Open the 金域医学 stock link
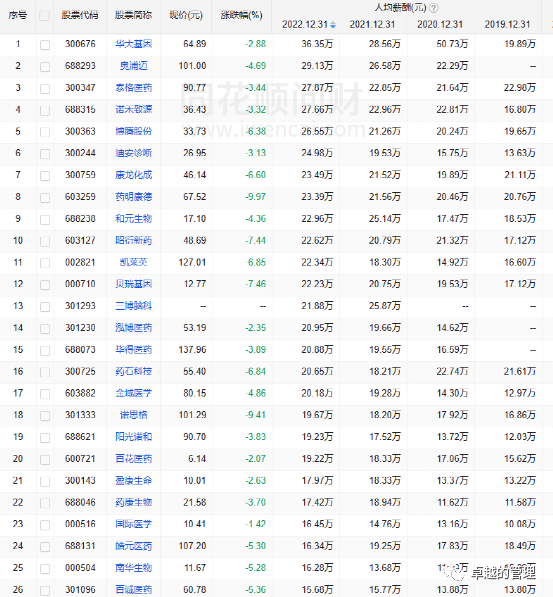 [x=134, y=393]
